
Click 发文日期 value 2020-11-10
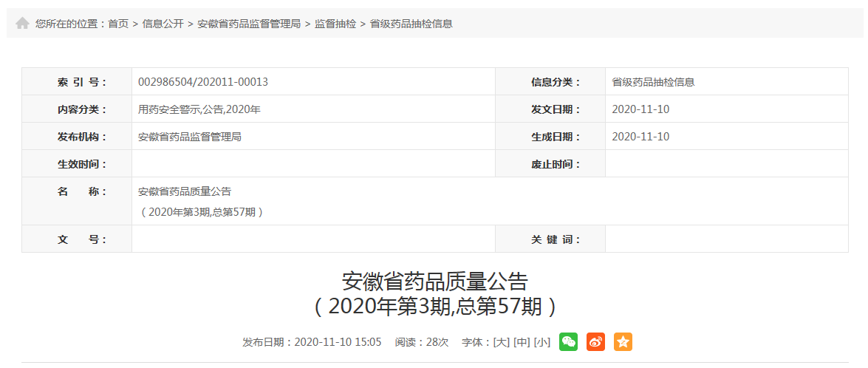[x=640, y=109]
